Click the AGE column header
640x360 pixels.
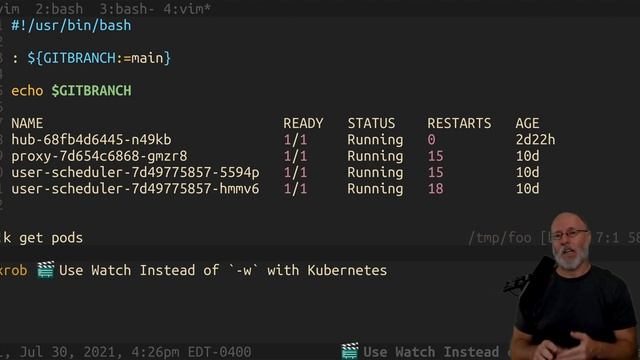[527, 123]
